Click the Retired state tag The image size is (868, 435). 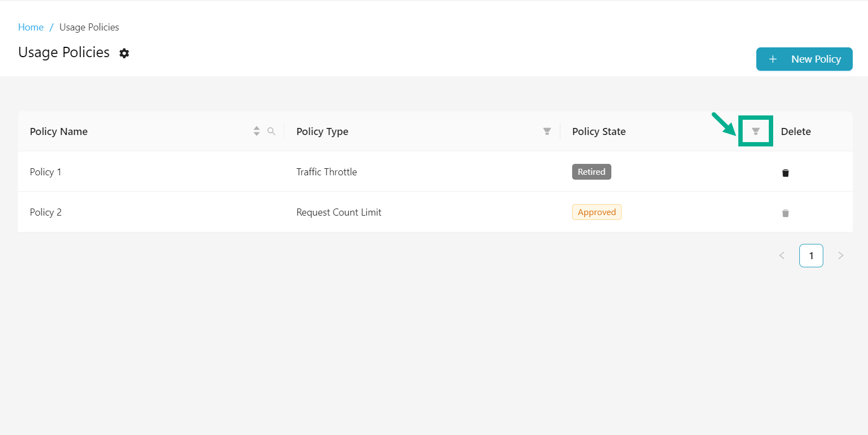pyautogui.click(x=591, y=172)
